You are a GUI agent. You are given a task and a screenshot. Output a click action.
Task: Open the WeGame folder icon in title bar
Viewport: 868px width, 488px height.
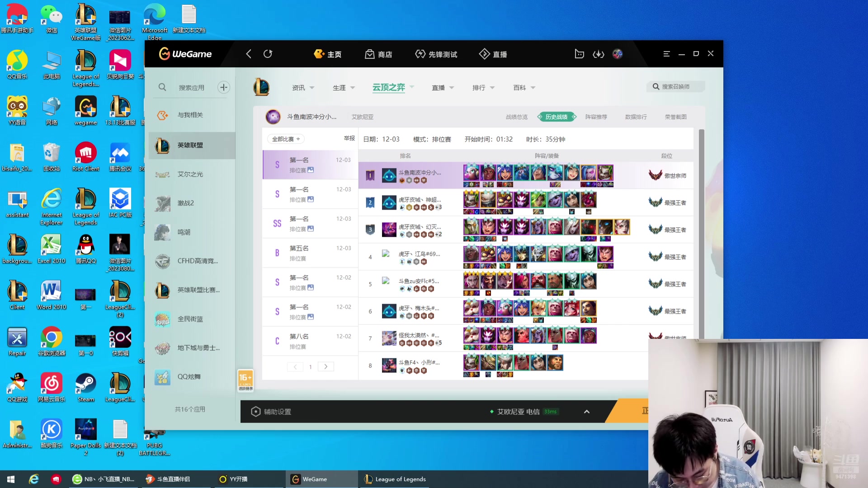coord(579,54)
